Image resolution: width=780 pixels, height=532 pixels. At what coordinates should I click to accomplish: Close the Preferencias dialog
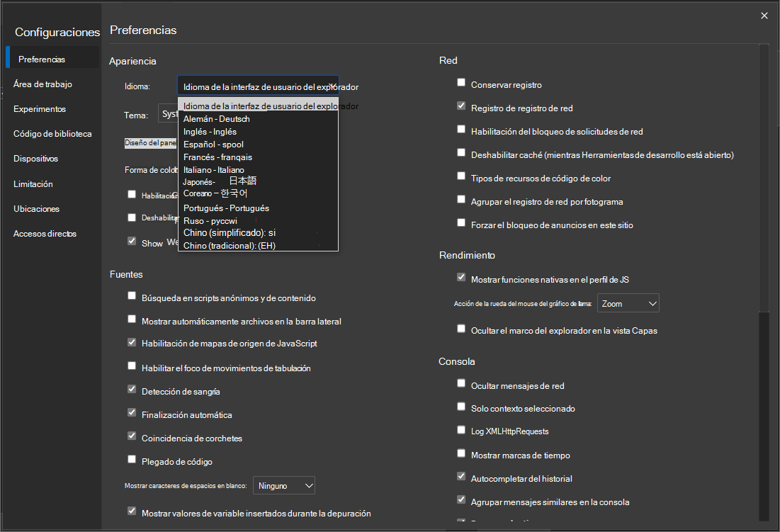(764, 15)
